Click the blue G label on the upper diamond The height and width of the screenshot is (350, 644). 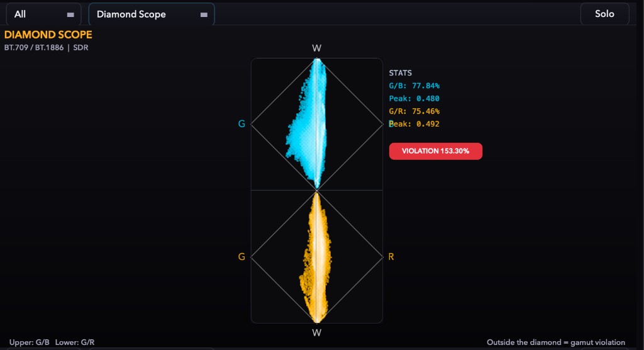tap(241, 124)
